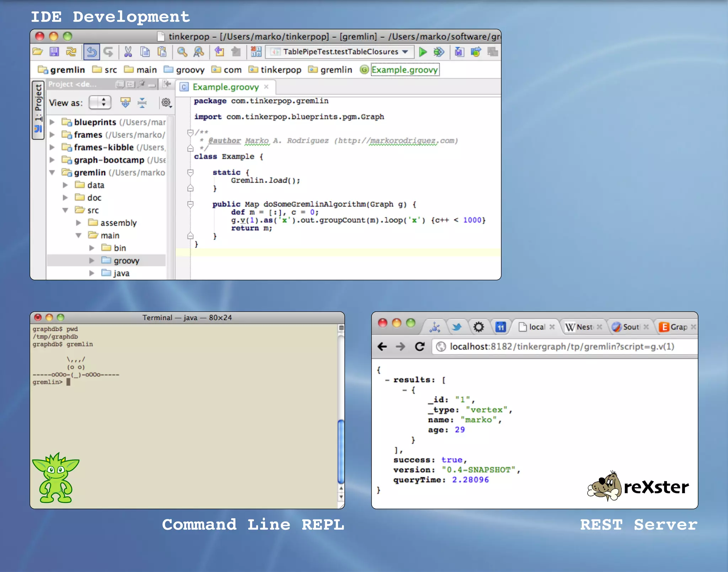Viewport: 728px width, 572px height.
Task: Reload the browser page
Action: (x=420, y=346)
